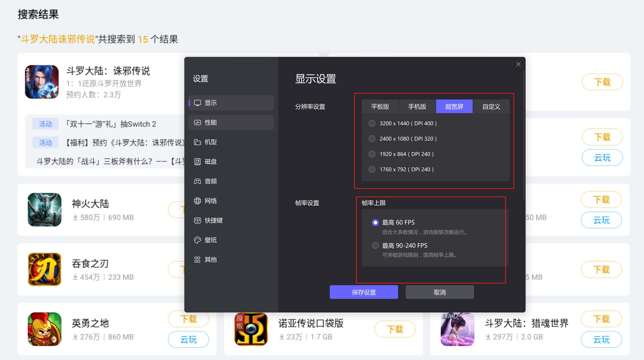
Task: Click the 保存设置 save button
Action: (x=364, y=292)
